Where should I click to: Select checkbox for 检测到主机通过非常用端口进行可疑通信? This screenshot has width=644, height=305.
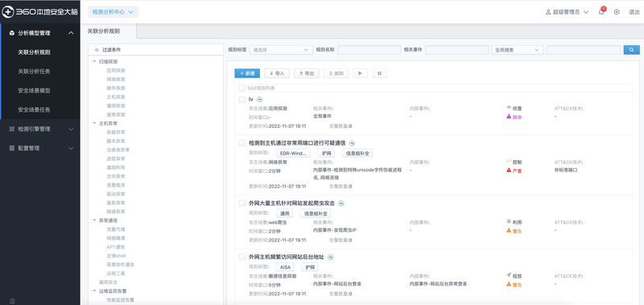pos(242,143)
